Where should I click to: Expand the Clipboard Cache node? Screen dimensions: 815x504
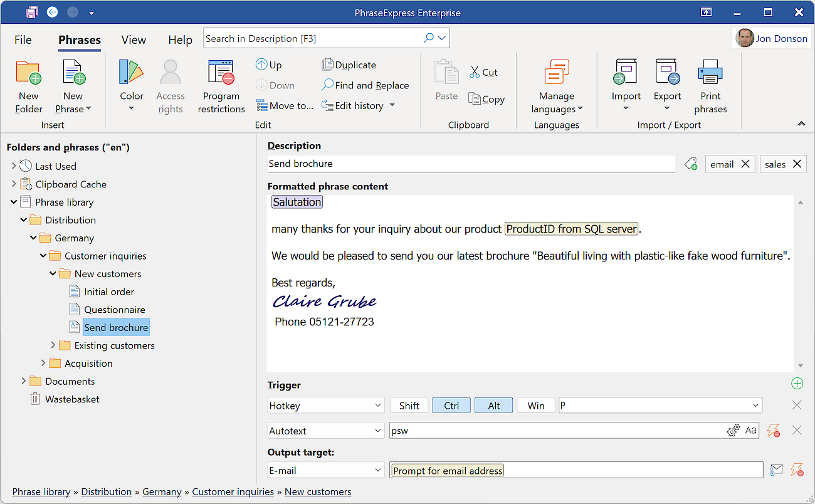[14, 184]
